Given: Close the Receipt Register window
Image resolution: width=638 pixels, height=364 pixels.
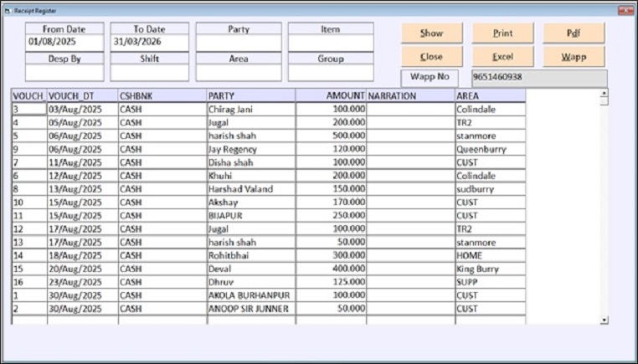Looking at the screenshot, I should [x=625, y=11].
